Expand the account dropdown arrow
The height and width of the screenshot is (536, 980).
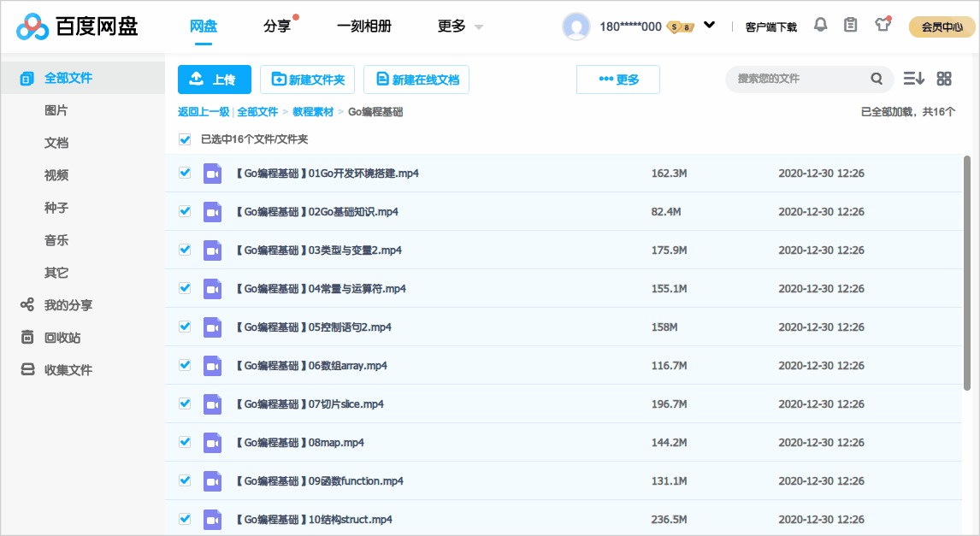point(710,26)
